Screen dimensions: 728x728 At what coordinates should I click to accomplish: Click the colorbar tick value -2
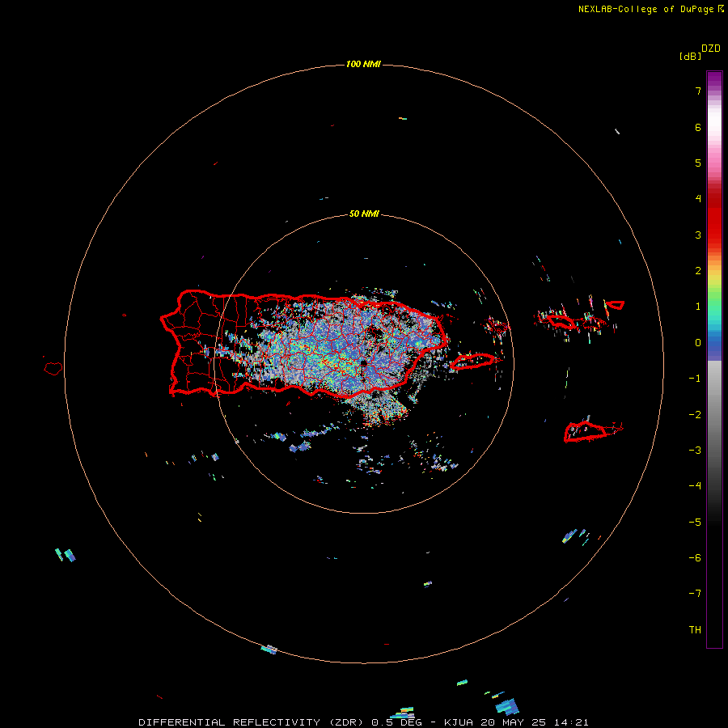point(695,415)
